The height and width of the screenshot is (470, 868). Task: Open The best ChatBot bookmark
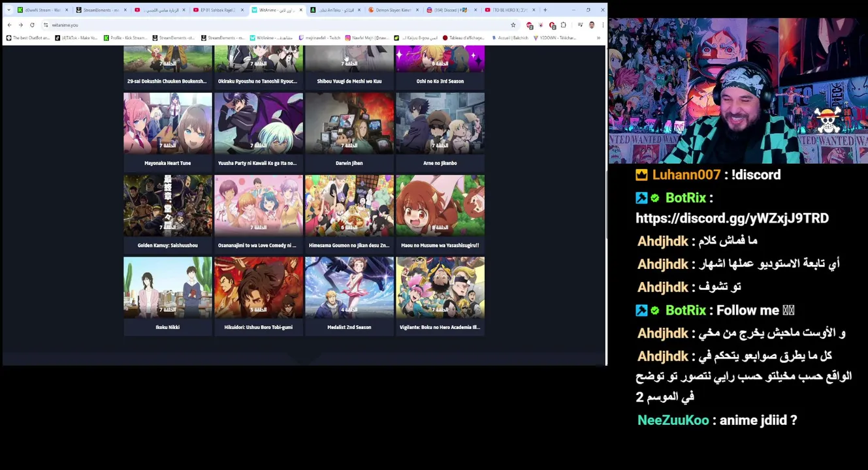(27, 38)
